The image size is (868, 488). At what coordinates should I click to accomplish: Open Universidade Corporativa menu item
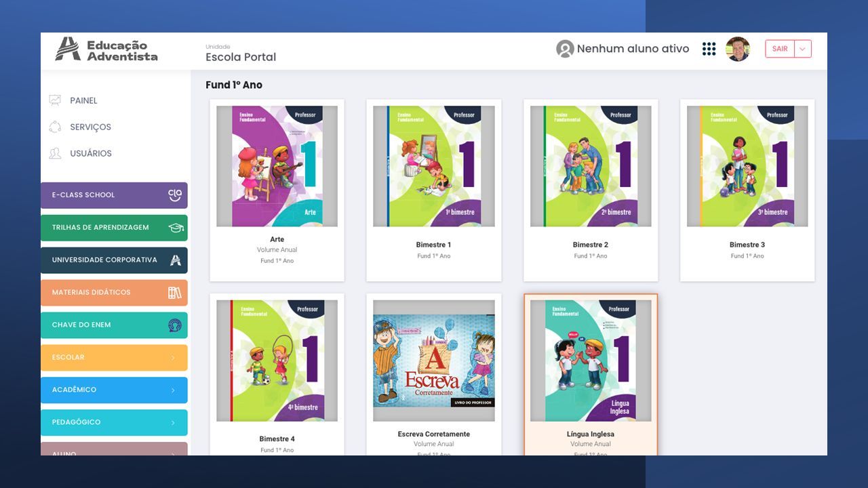pyautogui.click(x=114, y=260)
